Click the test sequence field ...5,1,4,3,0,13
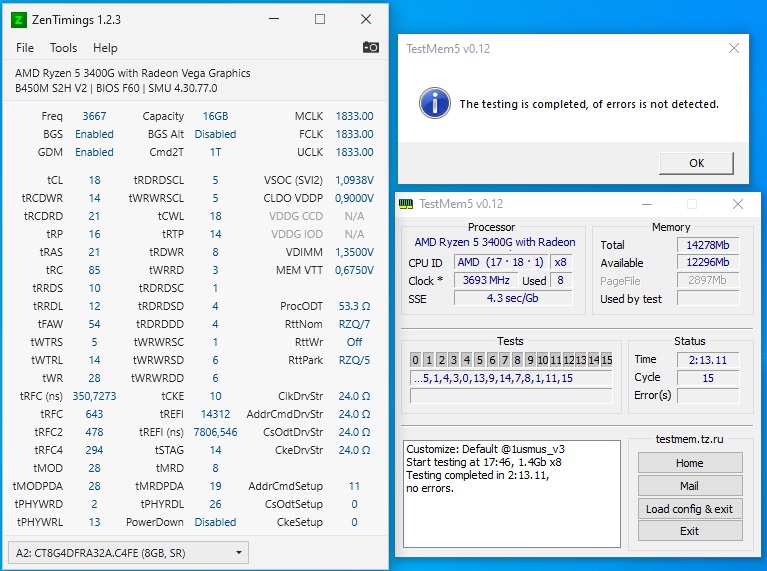 (x=511, y=378)
